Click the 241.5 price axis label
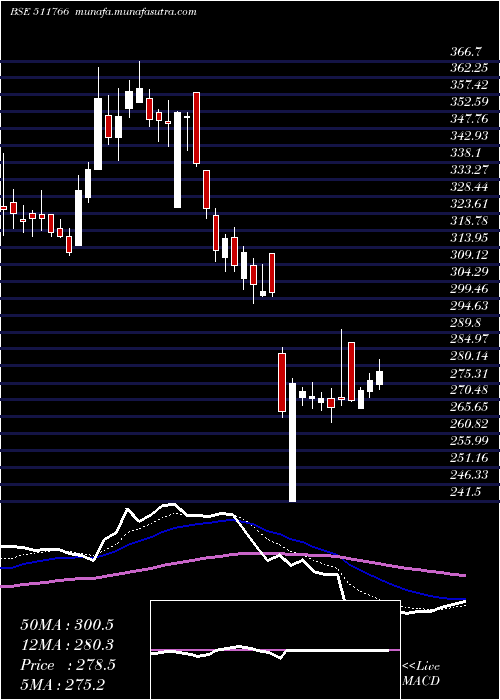Image resolution: width=500 pixels, height=700 pixels. click(465, 492)
